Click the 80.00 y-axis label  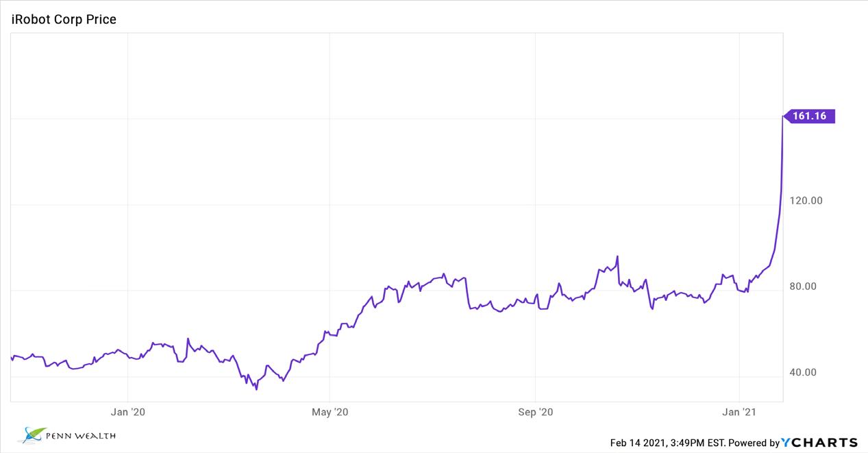pyautogui.click(x=803, y=286)
